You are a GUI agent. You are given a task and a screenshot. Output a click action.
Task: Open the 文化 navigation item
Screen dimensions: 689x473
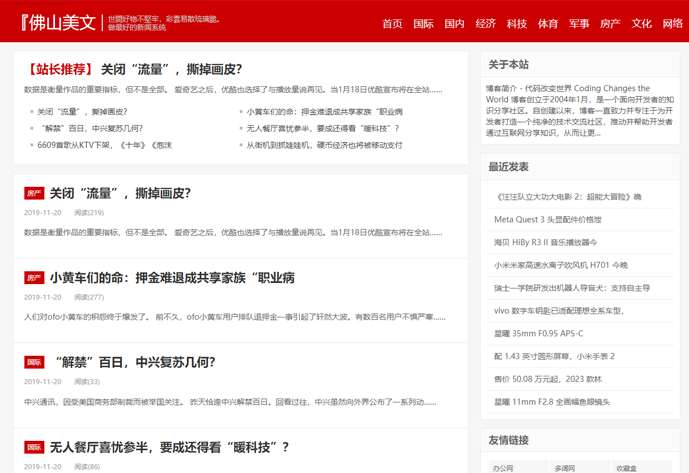[641, 23]
